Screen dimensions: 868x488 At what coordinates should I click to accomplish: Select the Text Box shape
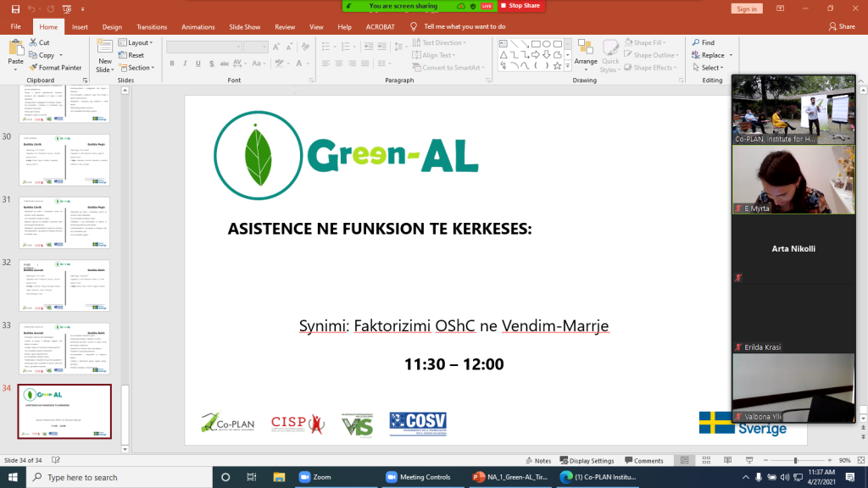[x=504, y=44]
